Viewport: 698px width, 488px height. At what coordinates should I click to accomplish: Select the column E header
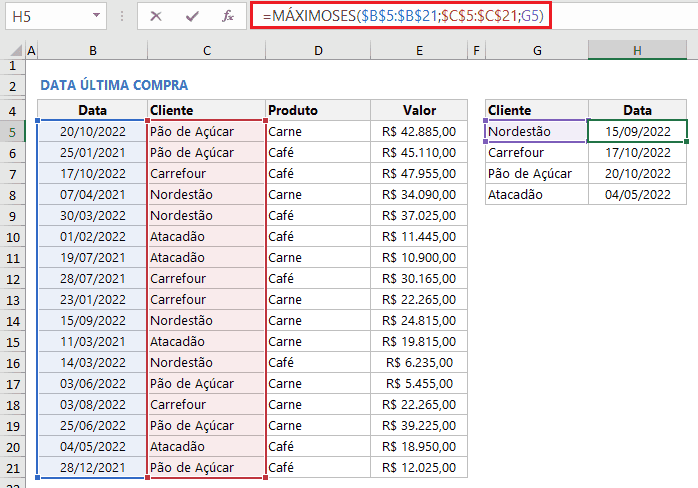coord(418,51)
